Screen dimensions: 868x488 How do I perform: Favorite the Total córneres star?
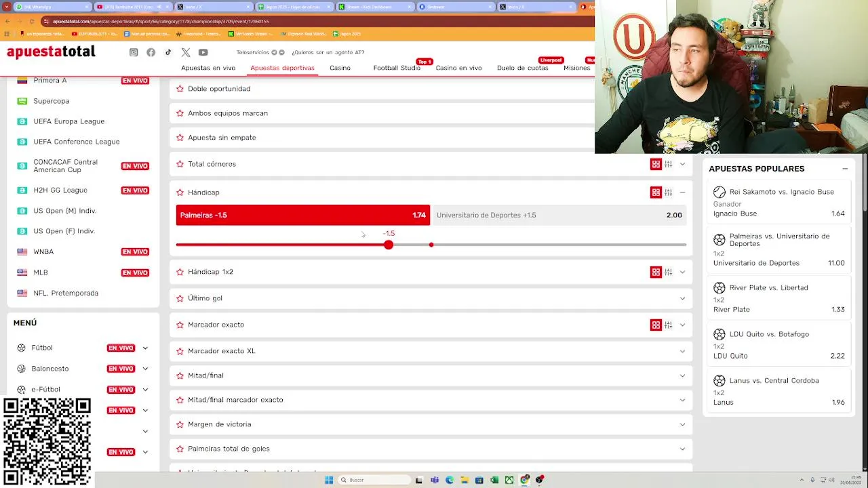click(x=180, y=164)
